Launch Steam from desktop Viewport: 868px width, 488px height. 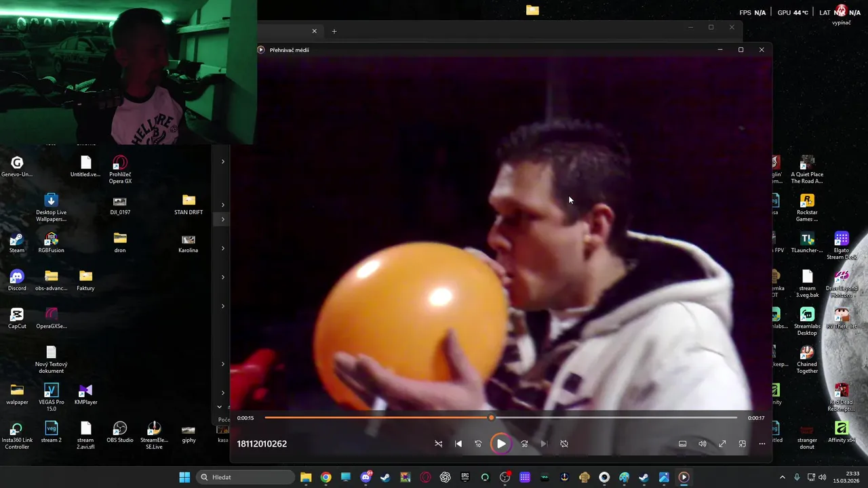click(x=17, y=243)
